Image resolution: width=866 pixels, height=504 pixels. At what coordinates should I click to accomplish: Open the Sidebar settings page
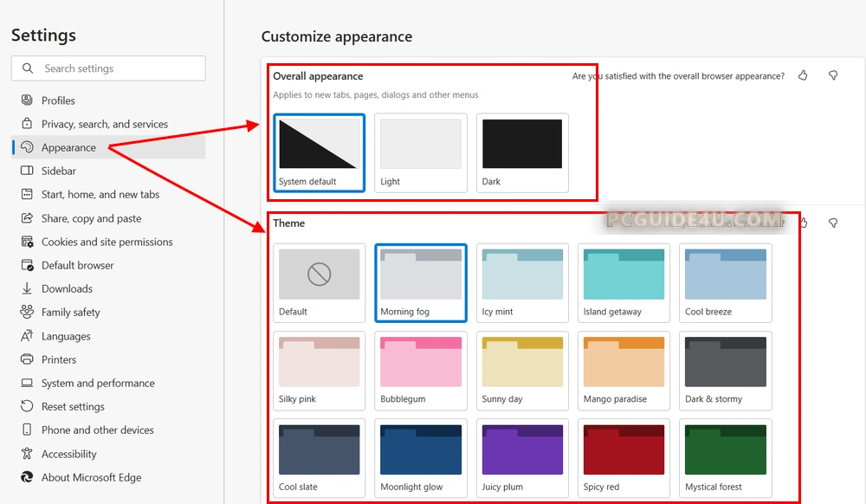click(x=59, y=171)
